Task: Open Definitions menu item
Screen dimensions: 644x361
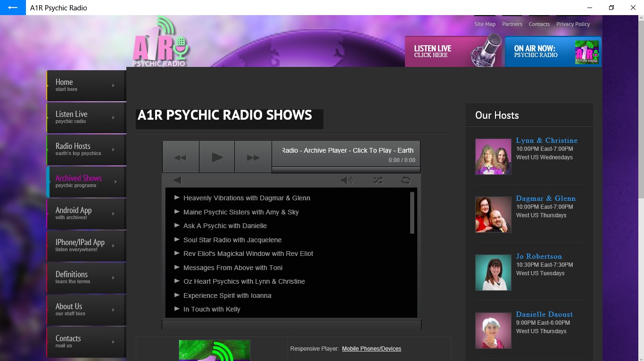Action: click(x=86, y=278)
